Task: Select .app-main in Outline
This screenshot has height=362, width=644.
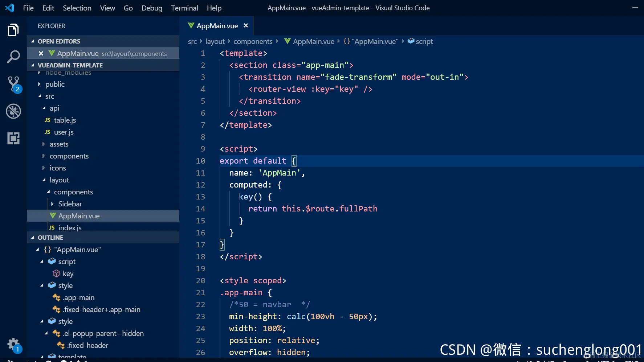Action: tap(103, 297)
